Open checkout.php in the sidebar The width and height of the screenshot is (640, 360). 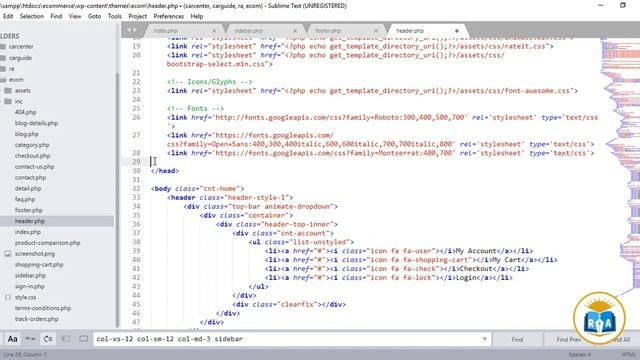coord(33,156)
